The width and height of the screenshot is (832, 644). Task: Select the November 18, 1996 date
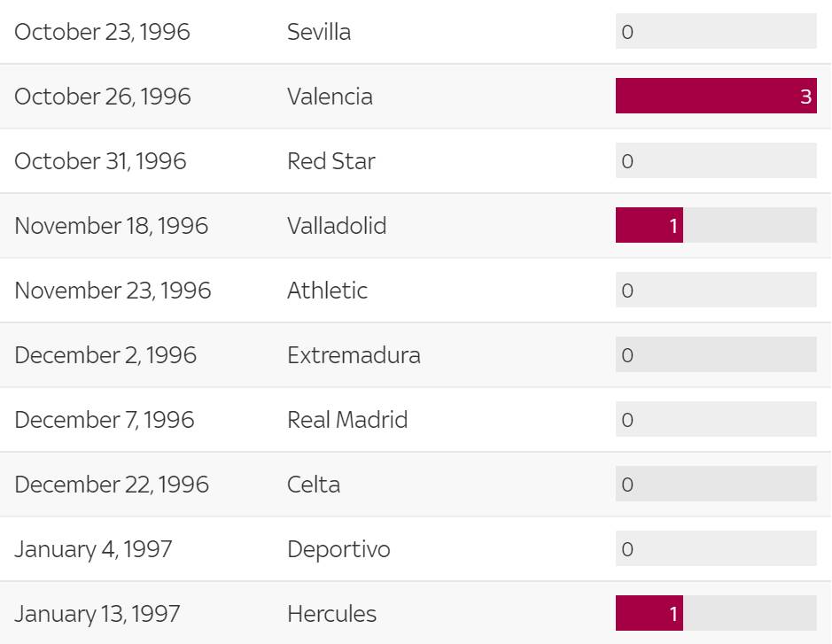(112, 226)
